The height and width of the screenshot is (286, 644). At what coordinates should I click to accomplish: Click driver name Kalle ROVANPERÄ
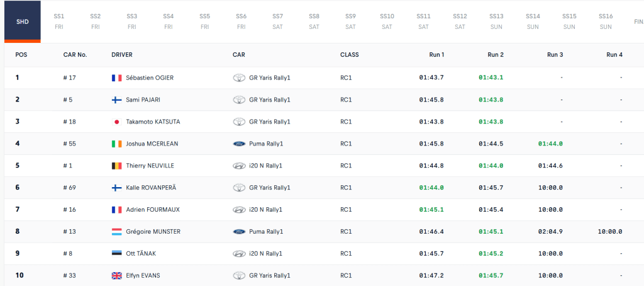click(153, 188)
